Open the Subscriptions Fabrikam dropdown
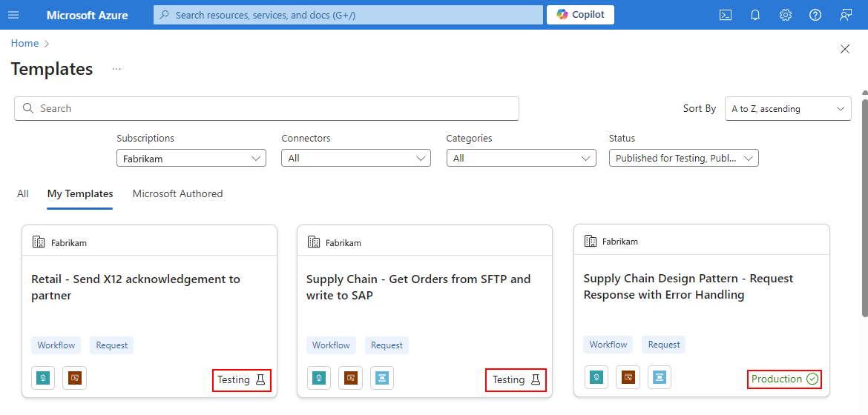The height and width of the screenshot is (415, 868). coord(191,159)
